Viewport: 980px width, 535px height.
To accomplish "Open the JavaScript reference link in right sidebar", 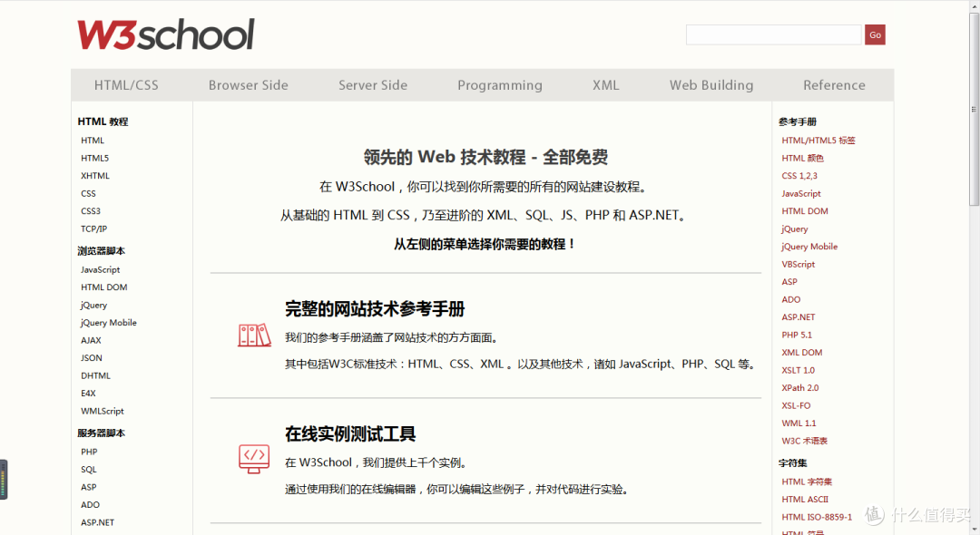I will (x=801, y=193).
